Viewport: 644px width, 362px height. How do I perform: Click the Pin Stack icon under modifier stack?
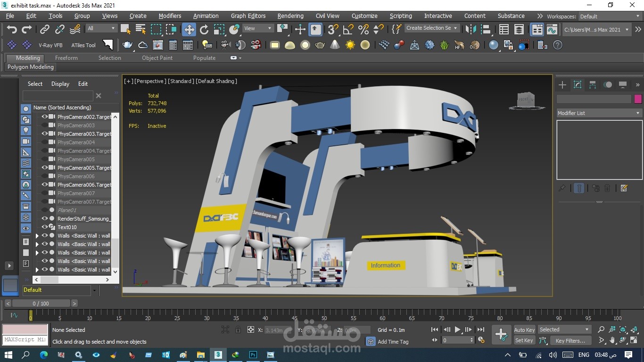pos(562,188)
